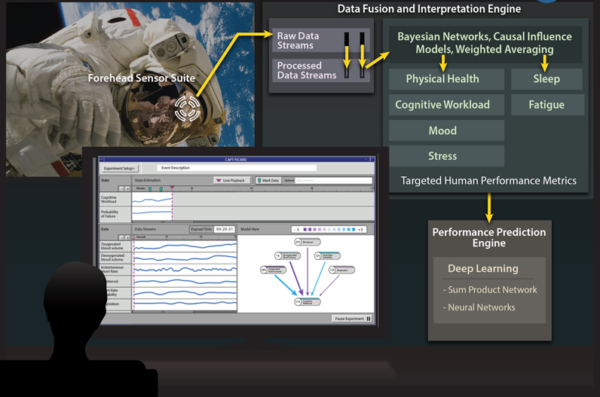The height and width of the screenshot is (397, 600).
Task: Start Live Playback with pink marker
Action: [x=232, y=180]
